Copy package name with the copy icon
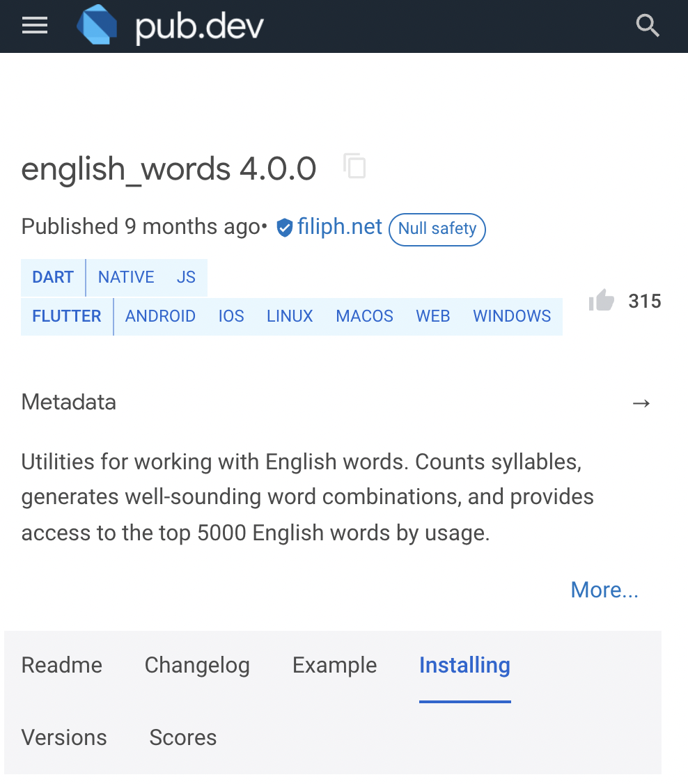This screenshot has width=688, height=784. pos(354,166)
